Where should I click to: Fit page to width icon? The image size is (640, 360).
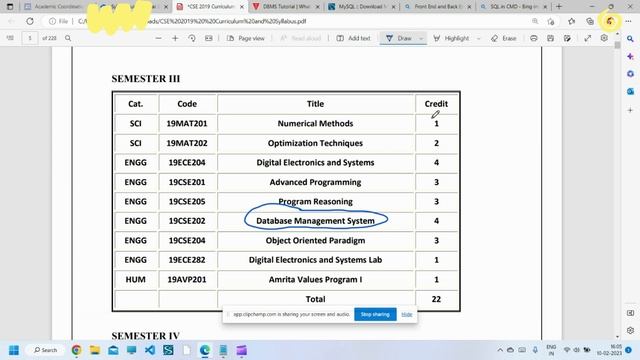(209, 38)
